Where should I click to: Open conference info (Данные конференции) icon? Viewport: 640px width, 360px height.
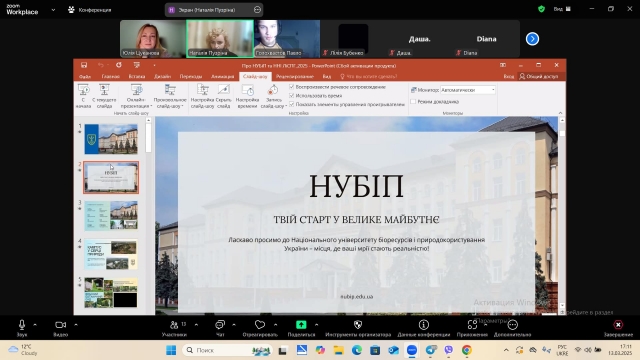click(x=424, y=324)
